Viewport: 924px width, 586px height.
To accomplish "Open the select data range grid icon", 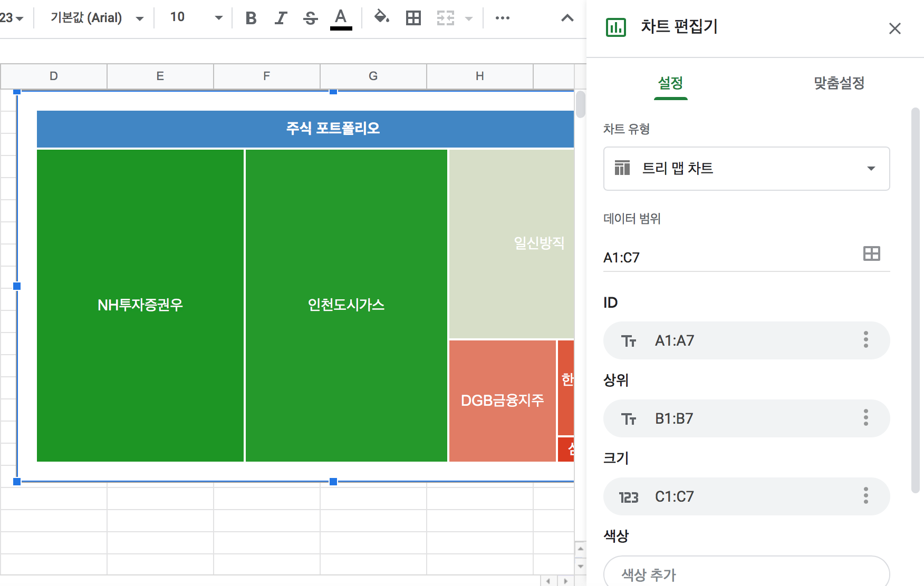I will (x=872, y=253).
